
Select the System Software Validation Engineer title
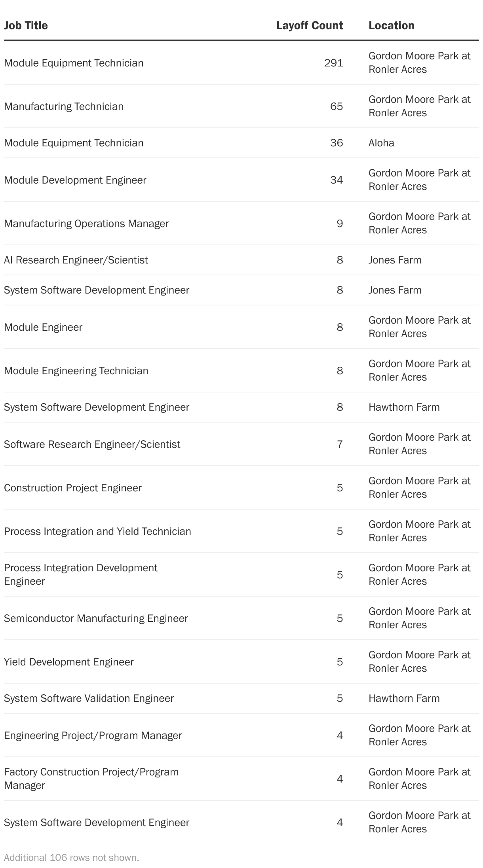click(x=89, y=698)
